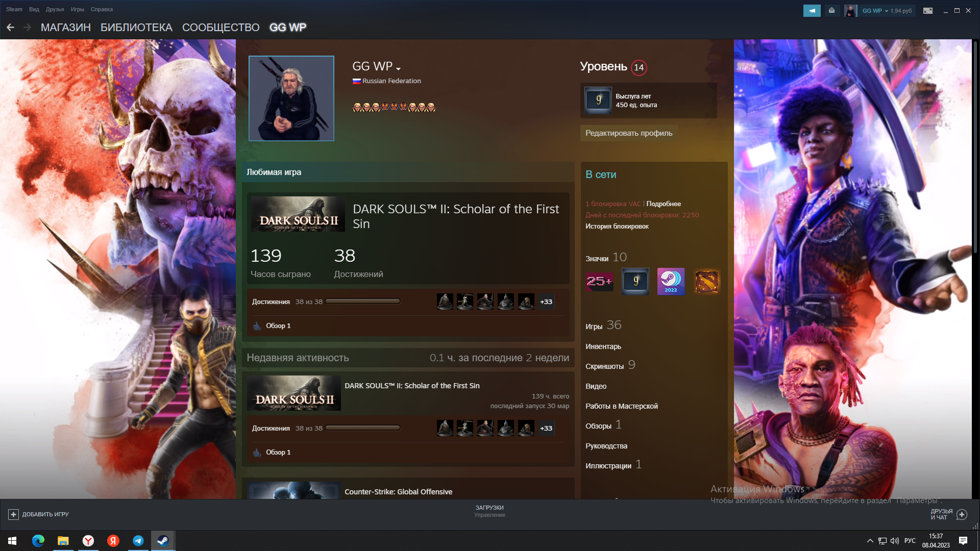Screen dimensions: 980x551
Task: Open the profile avatar image
Action: (x=291, y=98)
